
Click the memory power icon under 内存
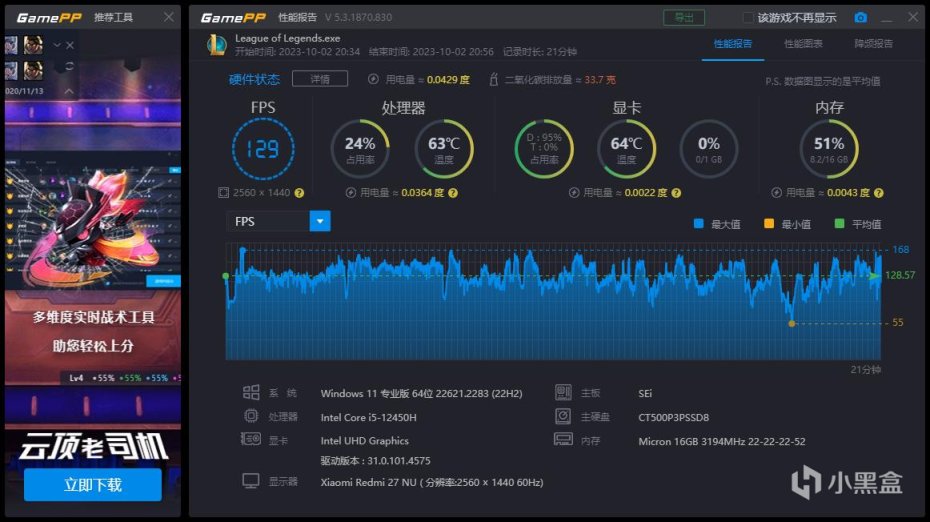776,193
